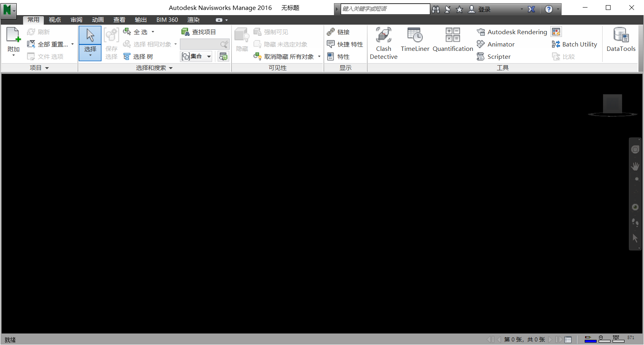
Task: Open DataTools
Action: click(x=621, y=40)
